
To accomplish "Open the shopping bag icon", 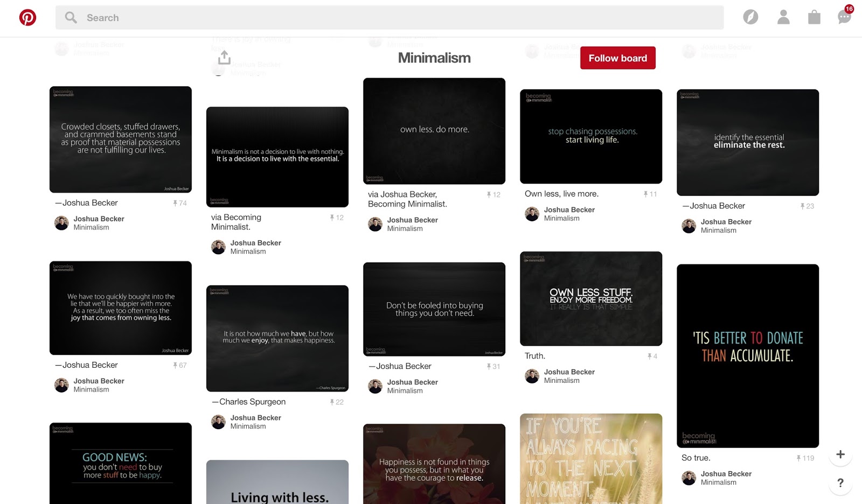I will 814,17.
